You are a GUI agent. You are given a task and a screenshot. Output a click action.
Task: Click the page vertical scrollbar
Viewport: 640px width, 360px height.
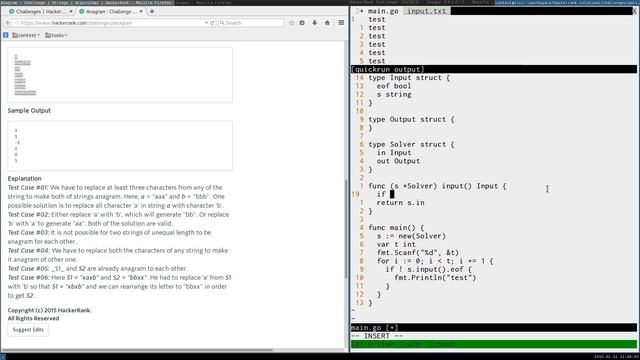[347, 229]
